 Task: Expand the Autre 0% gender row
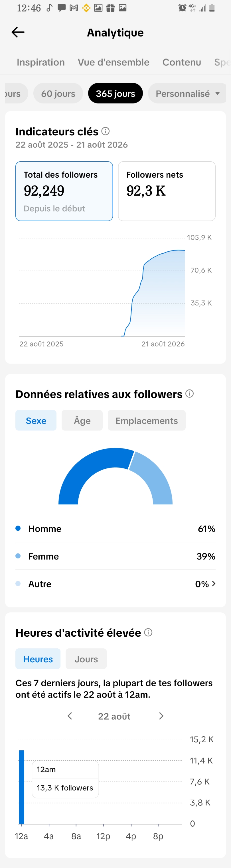point(115,584)
